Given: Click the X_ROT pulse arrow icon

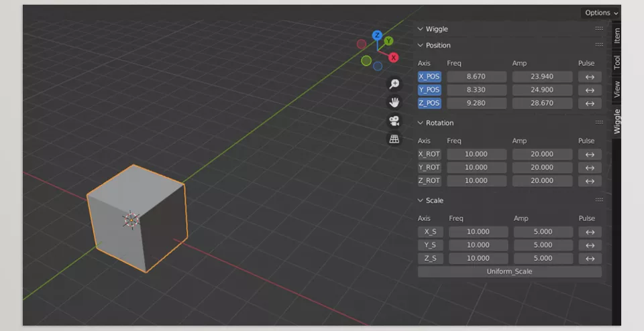Looking at the screenshot, I should coord(590,154).
